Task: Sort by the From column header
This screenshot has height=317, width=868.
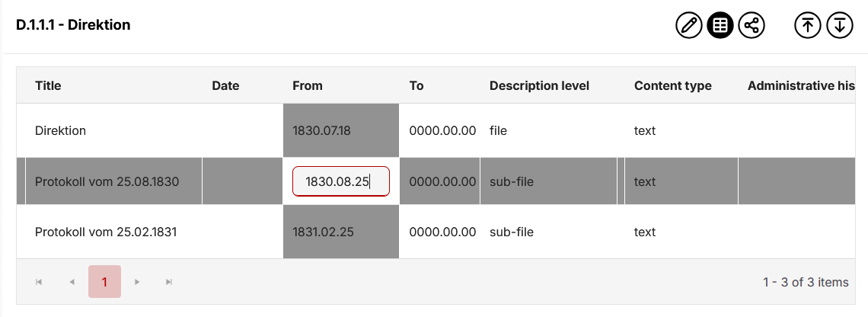Action: 308,85
